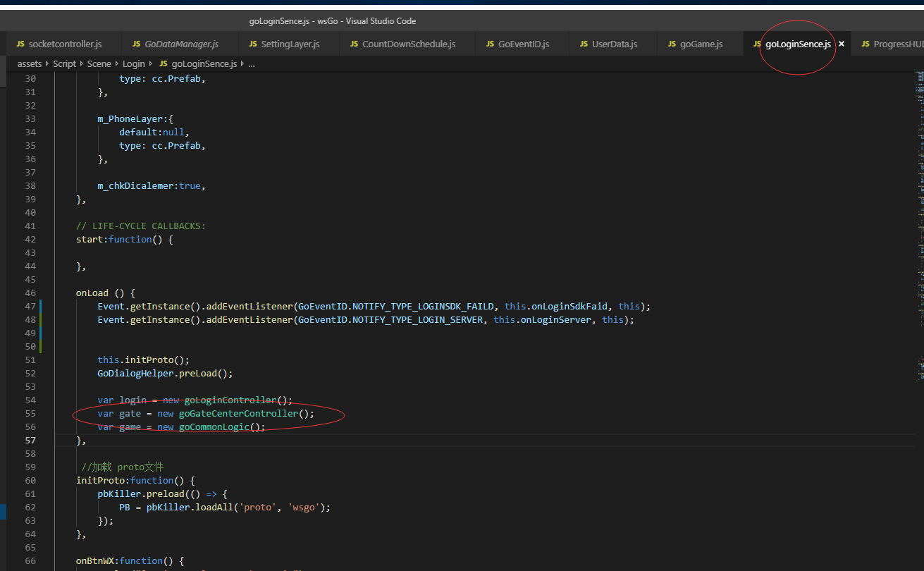
Task: Click the modified-line gutter marker at line 47
Action: tap(41, 307)
